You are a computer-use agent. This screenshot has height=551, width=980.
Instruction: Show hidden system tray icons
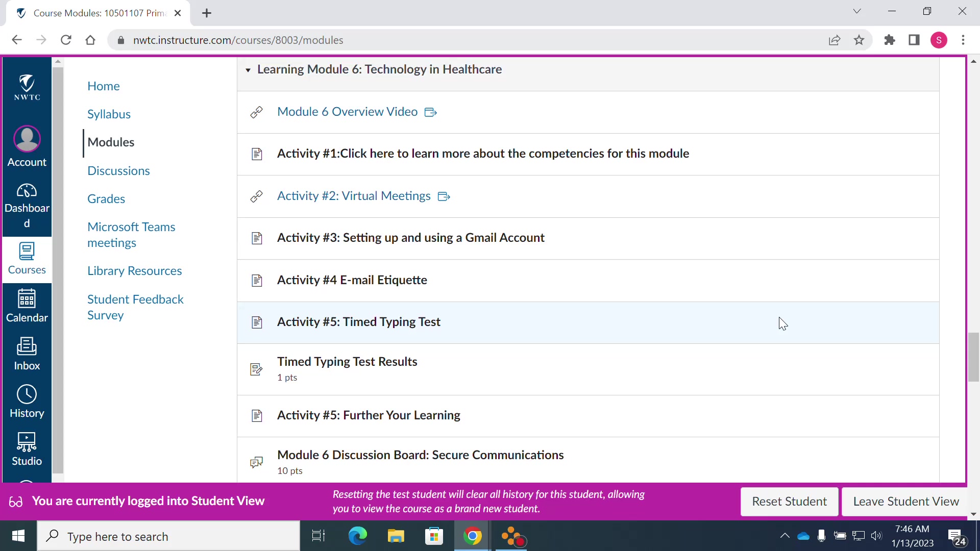pos(785,536)
